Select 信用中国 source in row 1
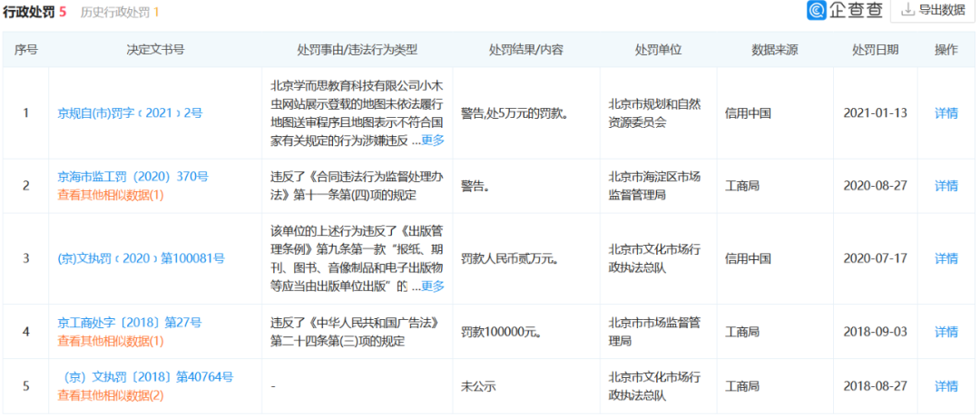The width and height of the screenshot is (980, 417). 748,113
